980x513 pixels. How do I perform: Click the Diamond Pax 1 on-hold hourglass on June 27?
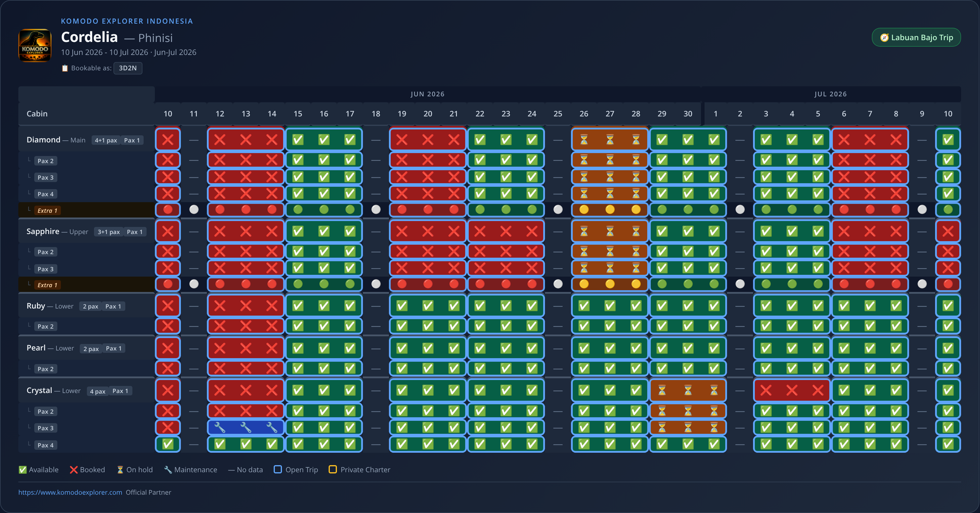(610, 140)
